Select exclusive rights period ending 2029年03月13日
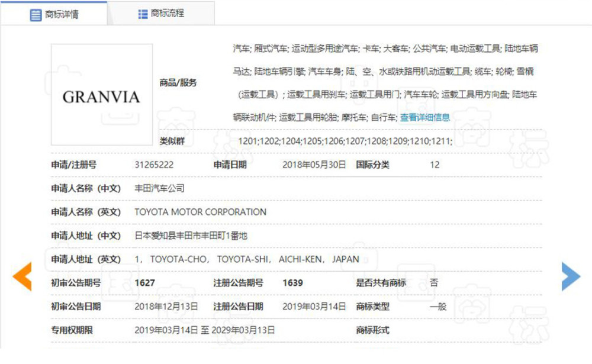The image size is (592, 364). [x=205, y=330]
